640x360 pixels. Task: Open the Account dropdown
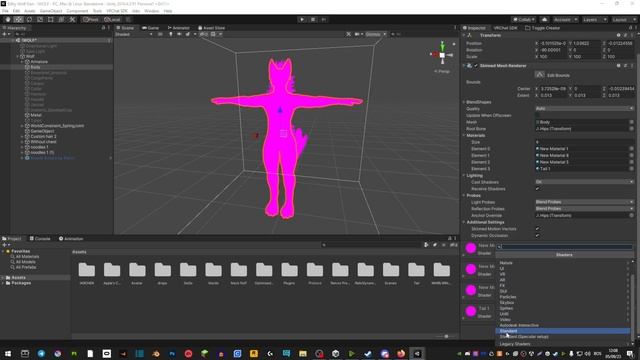[x=565, y=20]
